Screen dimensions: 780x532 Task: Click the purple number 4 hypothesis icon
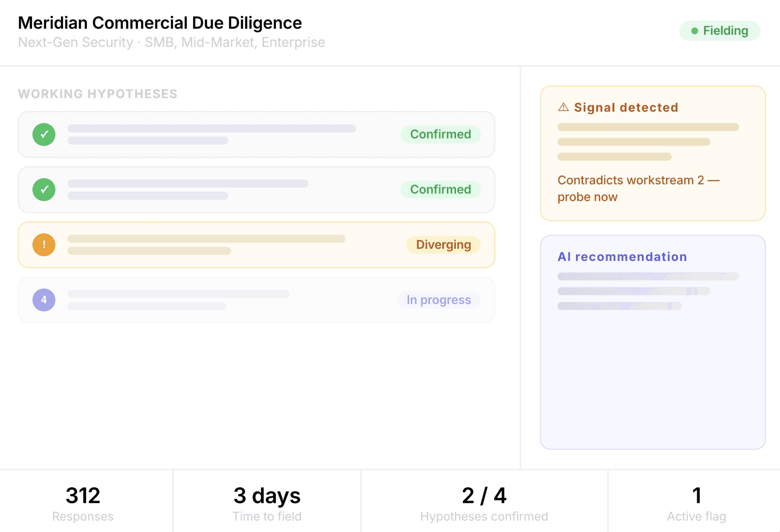(x=44, y=300)
